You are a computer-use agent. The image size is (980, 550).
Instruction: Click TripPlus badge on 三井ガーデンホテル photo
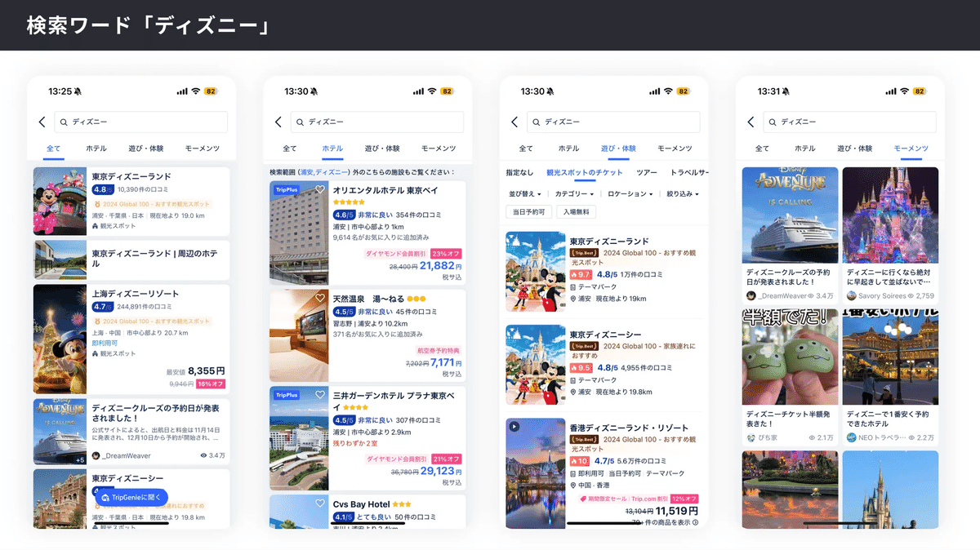pyautogui.click(x=287, y=395)
